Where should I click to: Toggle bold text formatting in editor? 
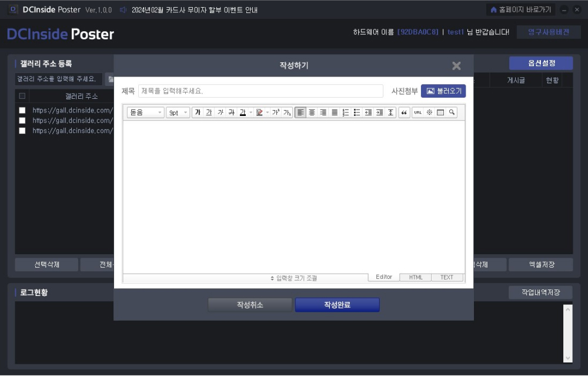[x=198, y=112]
